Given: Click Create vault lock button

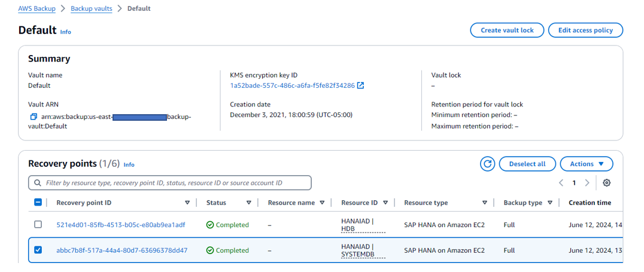Looking at the screenshot, I should point(507,30).
